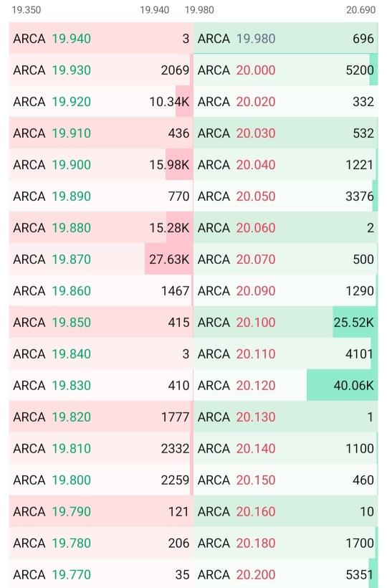Select the 25.52K size at 20.100
Image resolution: width=387 pixels, height=588 pixels.
353,323
